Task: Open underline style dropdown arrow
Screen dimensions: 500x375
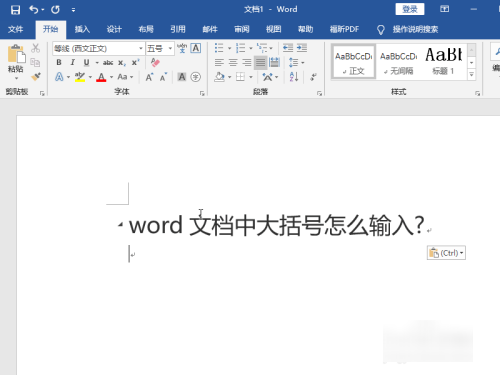Action: (x=97, y=63)
